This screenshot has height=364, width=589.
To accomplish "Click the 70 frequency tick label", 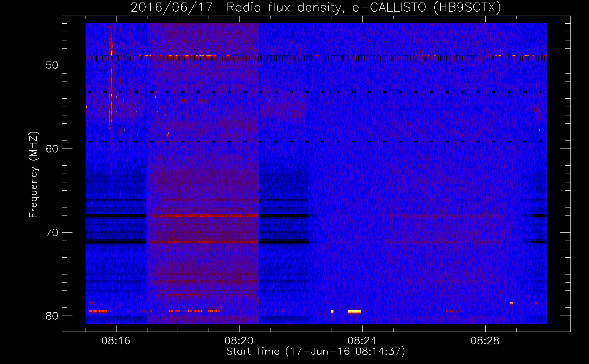I will tap(52, 232).
